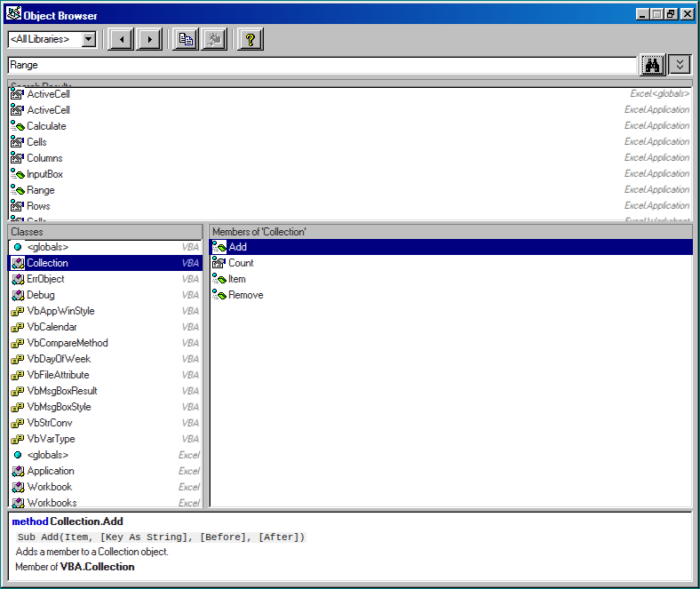Select the Columns search result
This screenshot has height=589, width=700.
pos(350,158)
